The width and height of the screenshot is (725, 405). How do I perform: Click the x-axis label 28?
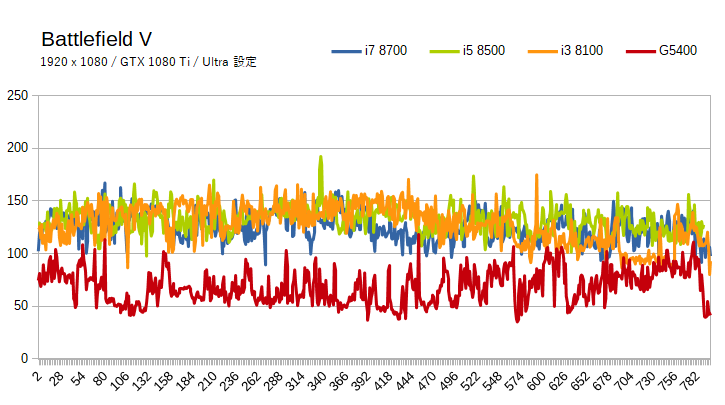[56, 379]
